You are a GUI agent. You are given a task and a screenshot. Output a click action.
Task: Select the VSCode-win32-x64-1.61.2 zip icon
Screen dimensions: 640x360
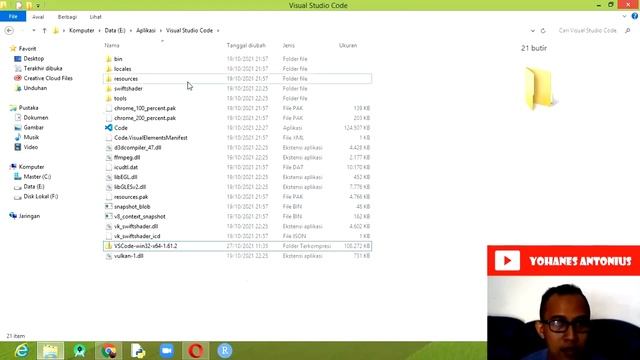click(x=109, y=246)
